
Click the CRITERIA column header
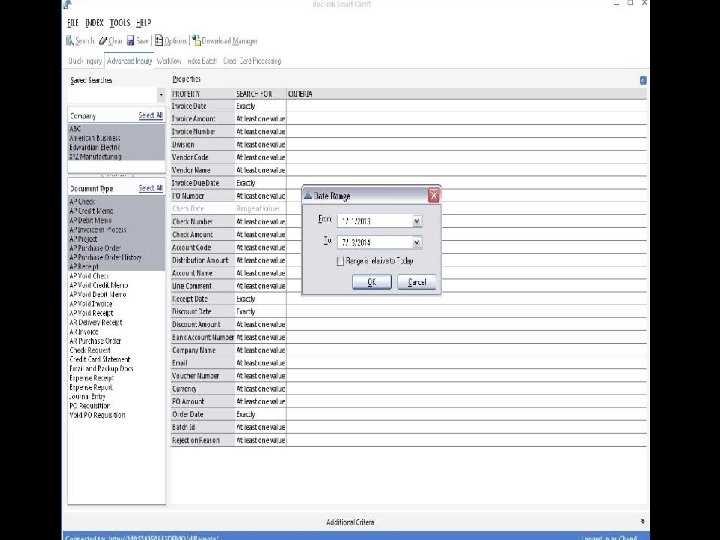467,94
